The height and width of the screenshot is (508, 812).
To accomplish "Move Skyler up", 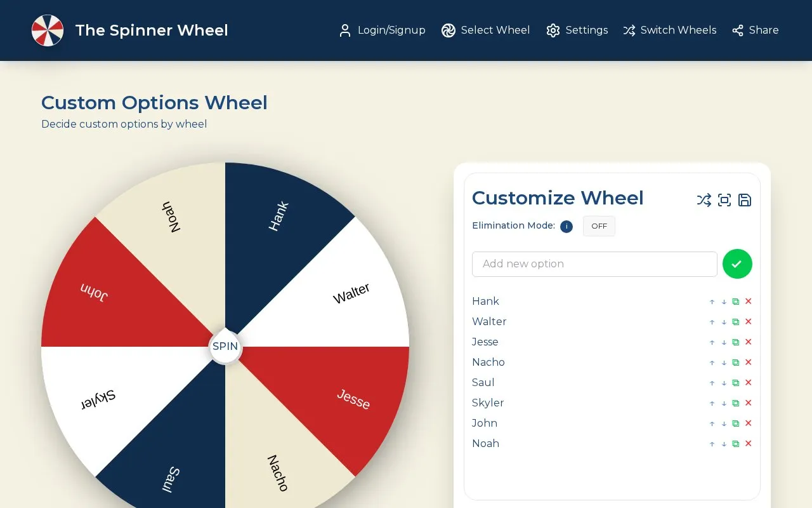I will 712,404.
